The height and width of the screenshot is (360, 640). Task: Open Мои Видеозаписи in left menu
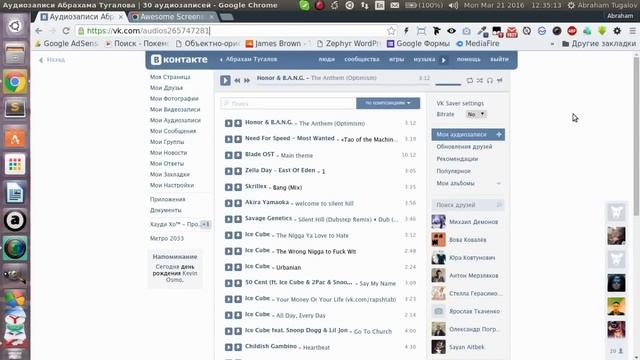(175, 109)
